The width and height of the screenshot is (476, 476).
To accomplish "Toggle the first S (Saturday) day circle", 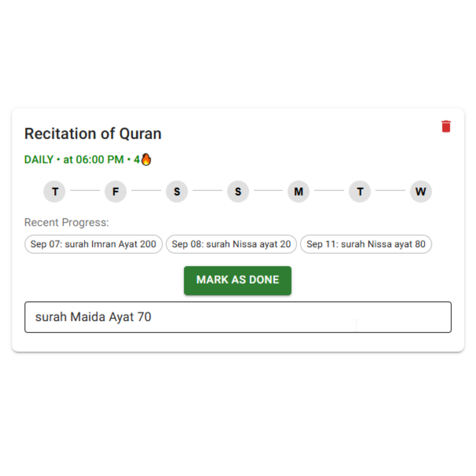I will [x=177, y=192].
